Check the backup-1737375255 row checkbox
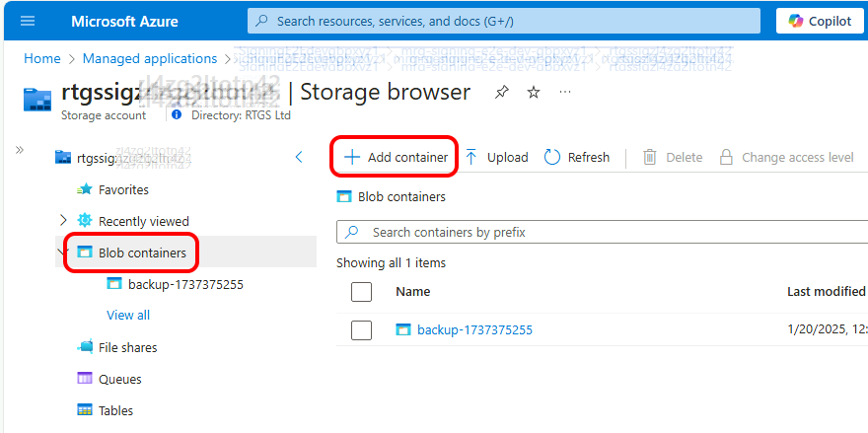 point(361,330)
